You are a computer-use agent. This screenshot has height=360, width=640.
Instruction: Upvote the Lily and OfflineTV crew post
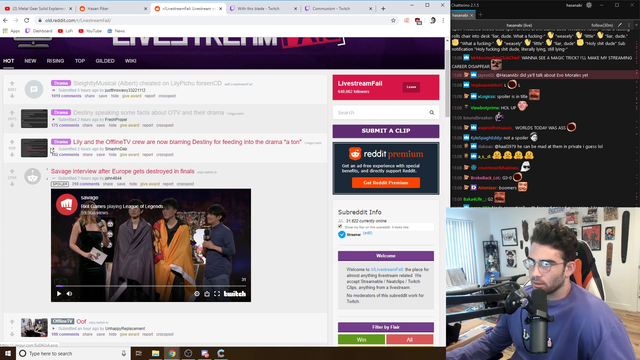(12, 142)
